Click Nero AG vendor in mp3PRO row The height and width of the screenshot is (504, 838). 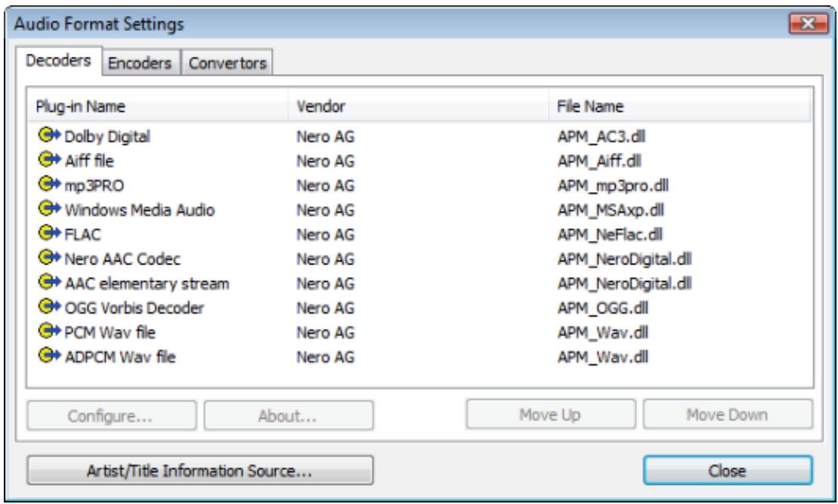(x=326, y=185)
